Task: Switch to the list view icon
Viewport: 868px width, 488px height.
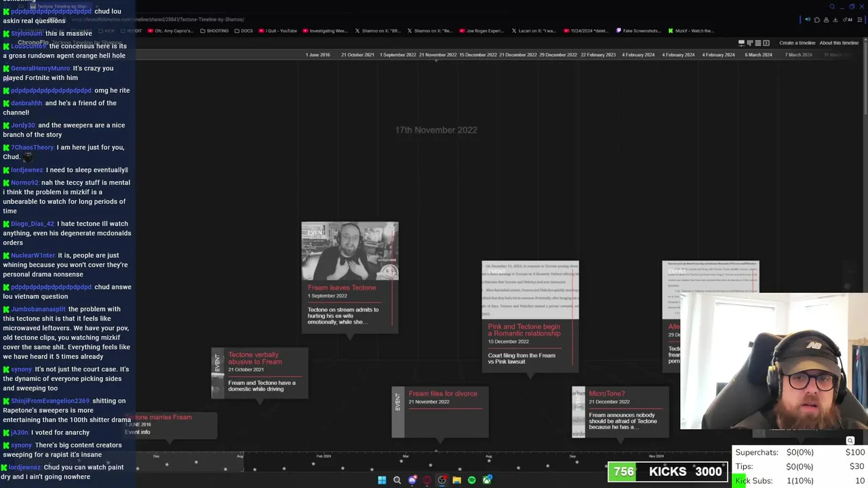Action: coord(758,43)
